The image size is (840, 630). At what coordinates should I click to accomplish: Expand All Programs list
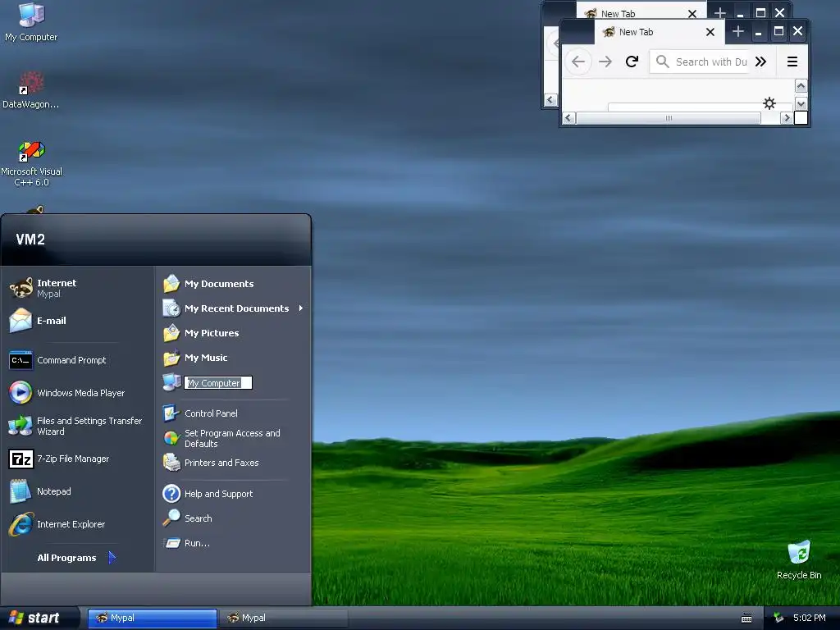(76, 558)
